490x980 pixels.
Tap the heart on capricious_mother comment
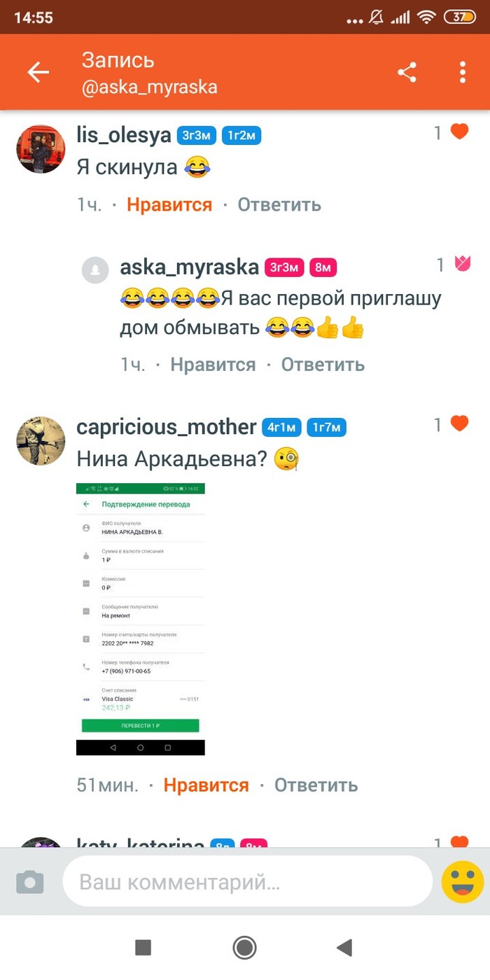(x=459, y=423)
